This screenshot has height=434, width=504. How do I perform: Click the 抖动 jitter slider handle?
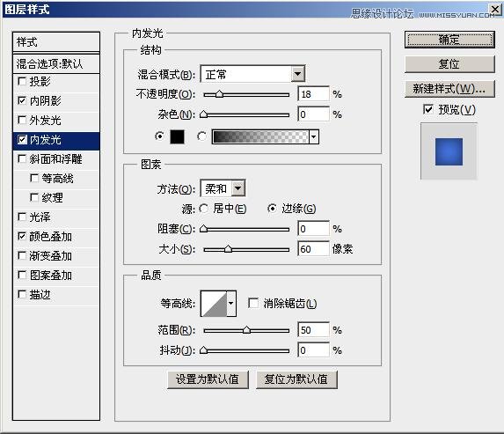click(203, 350)
